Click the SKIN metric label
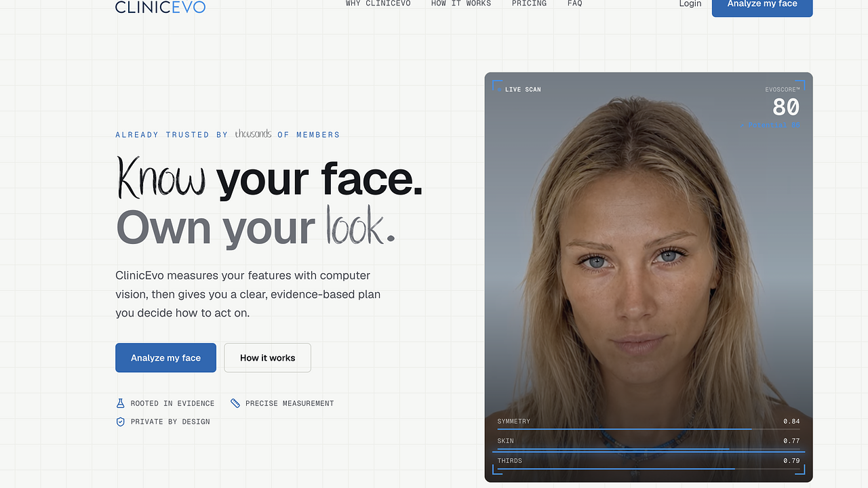Image resolution: width=868 pixels, height=488 pixels. 506,441
